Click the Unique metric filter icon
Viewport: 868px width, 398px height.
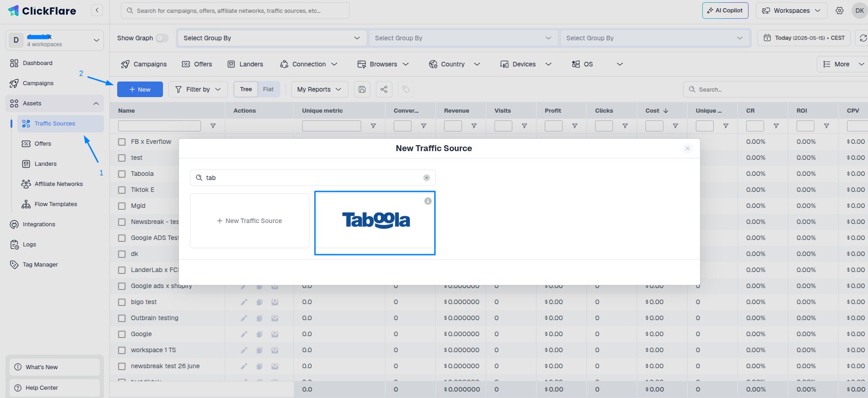[373, 126]
